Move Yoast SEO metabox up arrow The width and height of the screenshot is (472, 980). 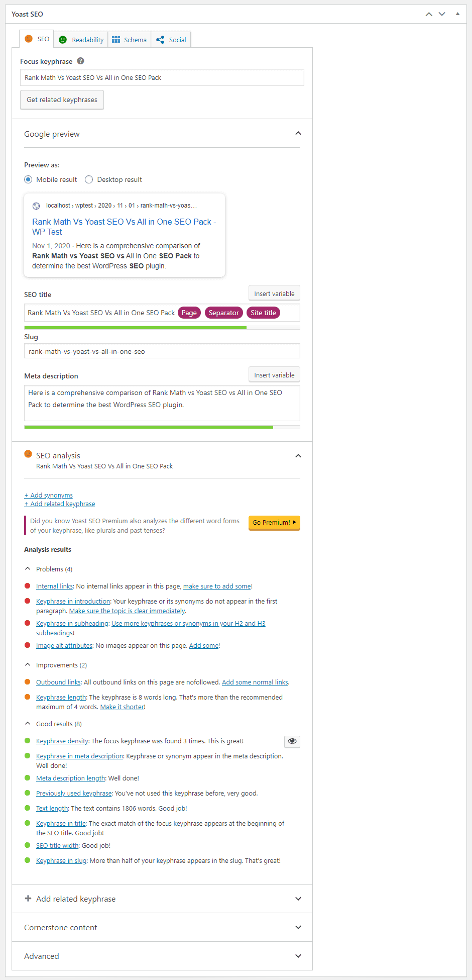coord(429,14)
